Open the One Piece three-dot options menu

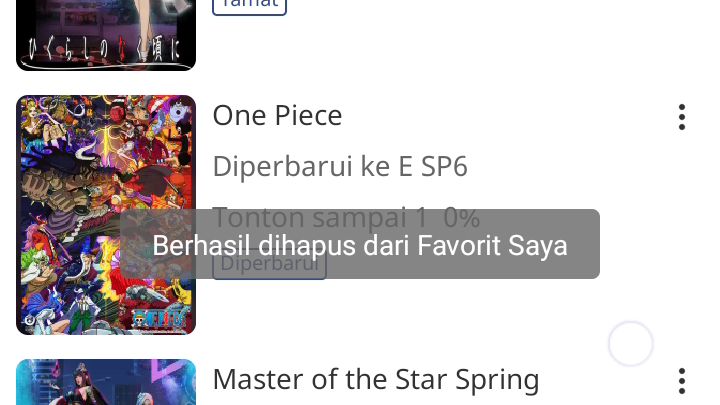[682, 117]
